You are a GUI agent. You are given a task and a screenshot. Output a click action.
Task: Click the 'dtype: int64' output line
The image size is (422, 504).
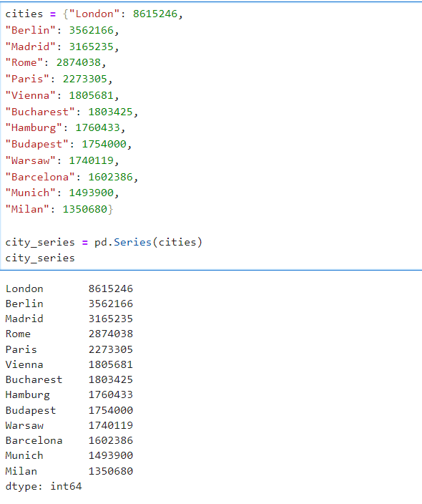[x=44, y=486]
